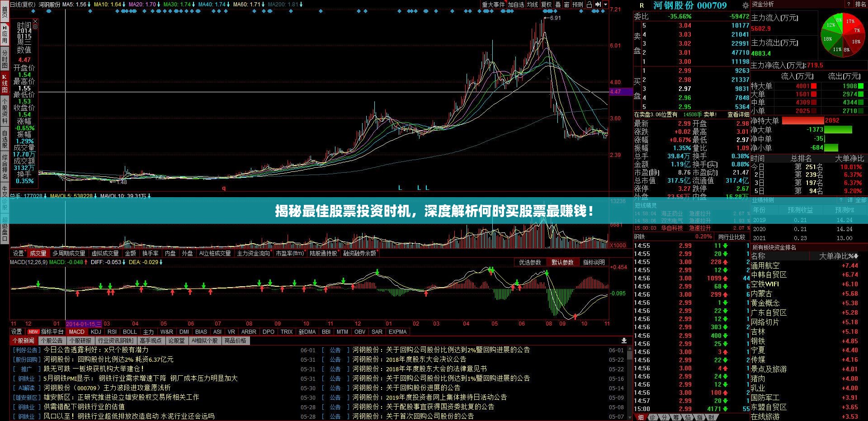Click 默认参数 button
This screenshot has height=421, width=868.
(x=562, y=262)
